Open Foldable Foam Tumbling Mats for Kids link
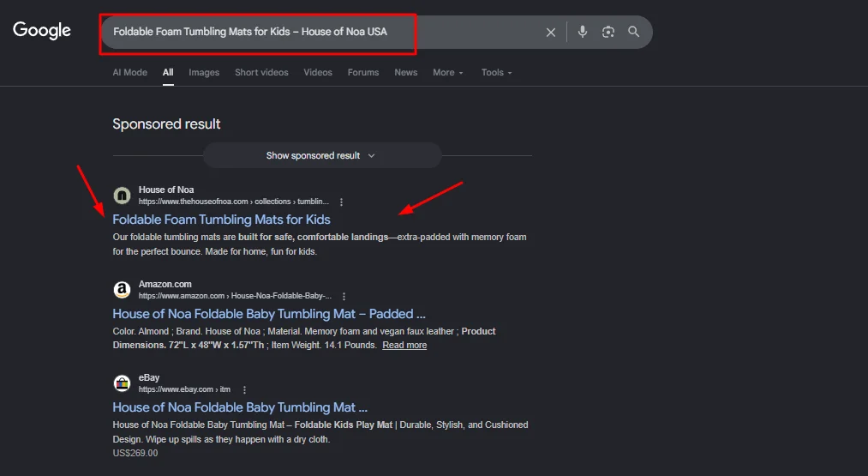This screenshot has width=868, height=476. 221,220
